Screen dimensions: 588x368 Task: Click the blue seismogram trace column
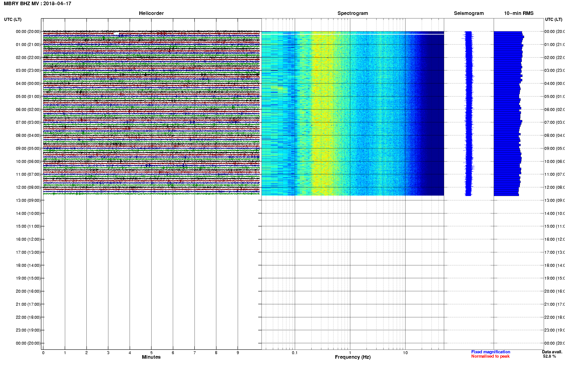click(468, 113)
